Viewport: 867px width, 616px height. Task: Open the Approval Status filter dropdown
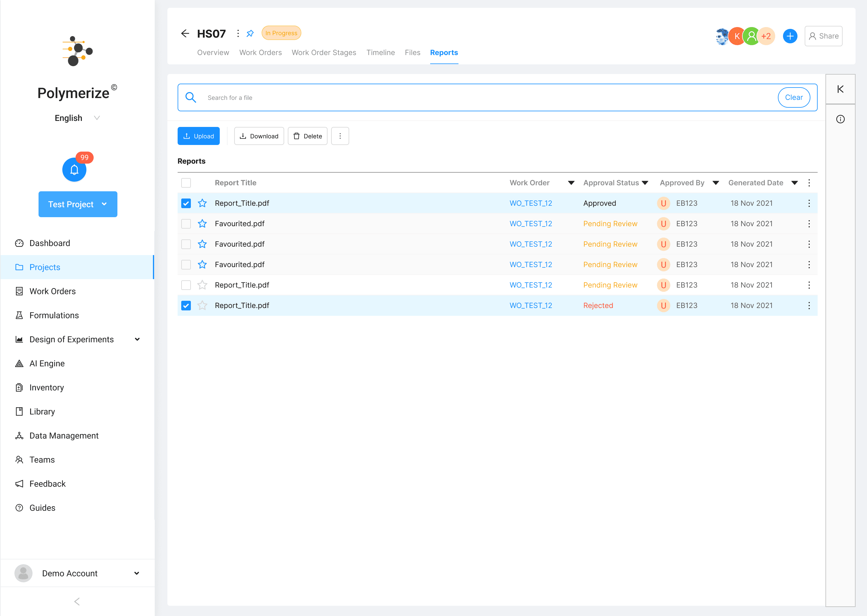pyautogui.click(x=645, y=183)
